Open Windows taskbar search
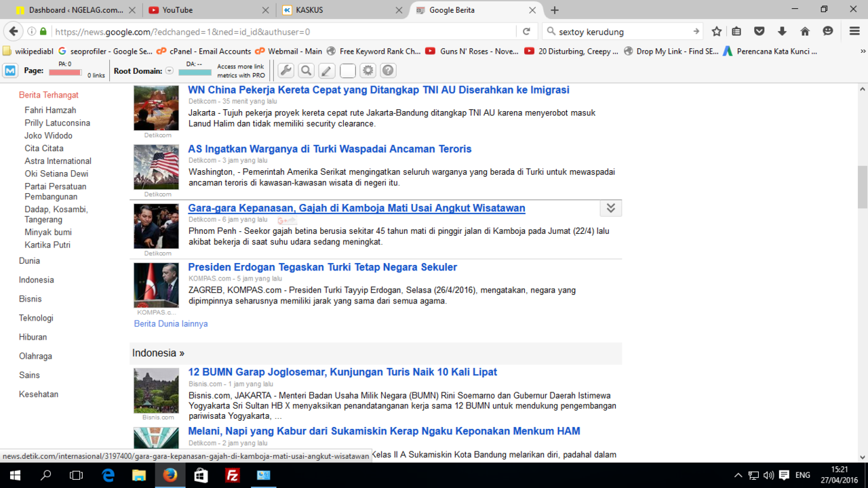 click(x=46, y=475)
